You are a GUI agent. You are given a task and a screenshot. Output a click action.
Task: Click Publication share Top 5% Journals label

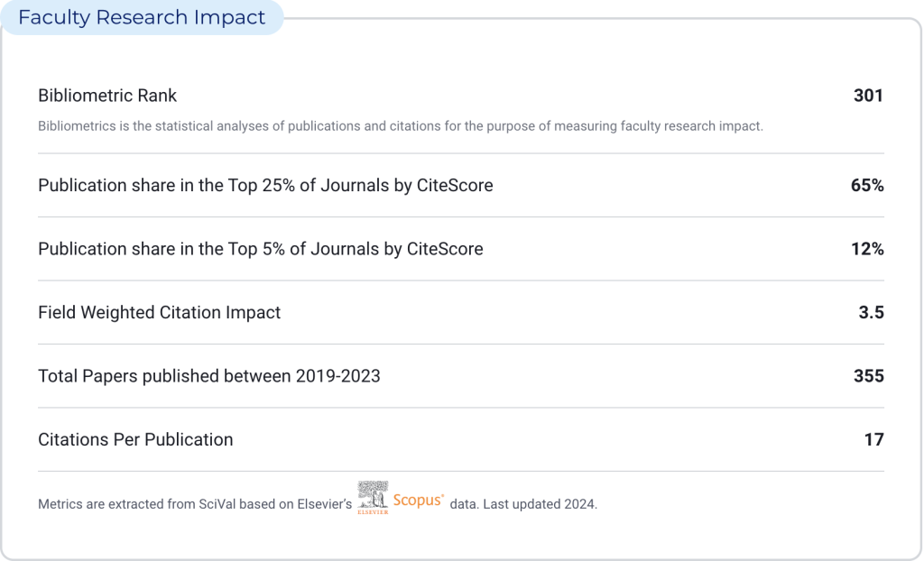pos(260,249)
